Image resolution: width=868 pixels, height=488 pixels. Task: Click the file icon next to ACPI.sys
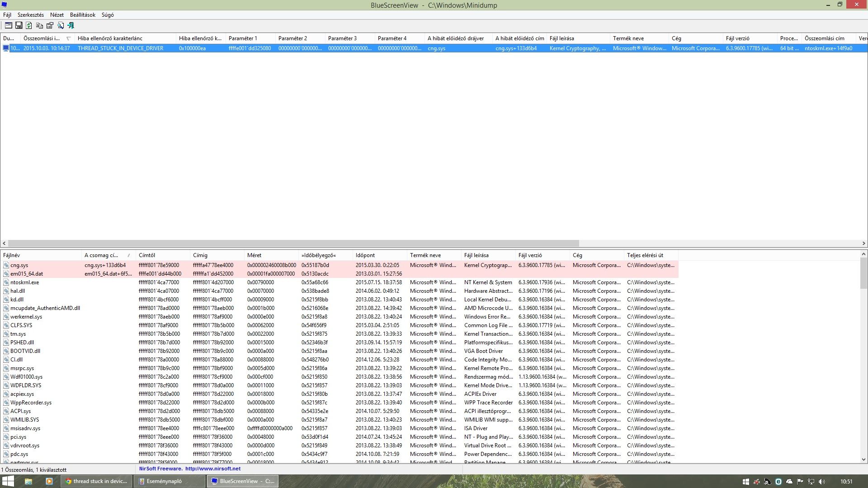click(x=6, y=411)
